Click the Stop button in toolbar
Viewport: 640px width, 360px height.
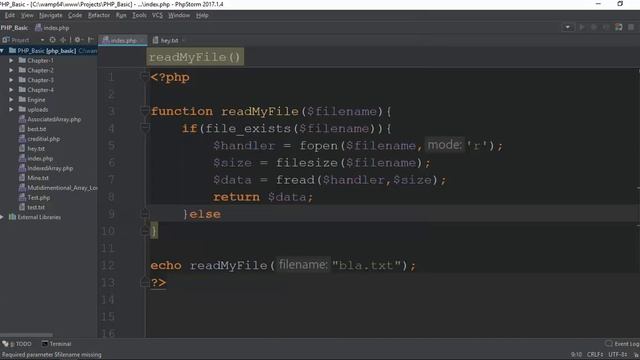tap(631, 27)
